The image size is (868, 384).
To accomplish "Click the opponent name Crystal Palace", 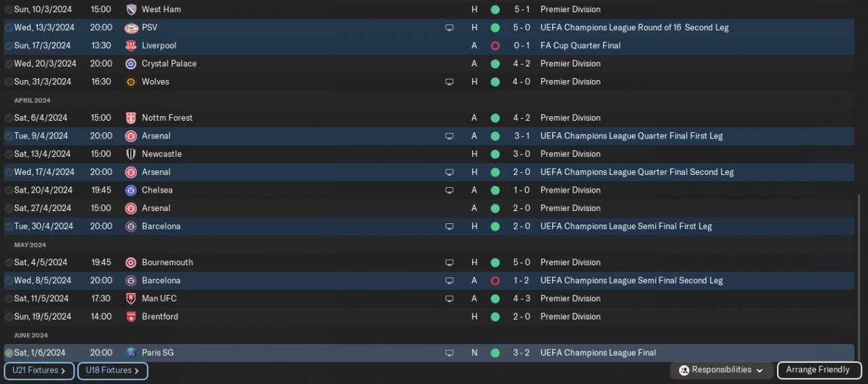I will coord(169,64).
